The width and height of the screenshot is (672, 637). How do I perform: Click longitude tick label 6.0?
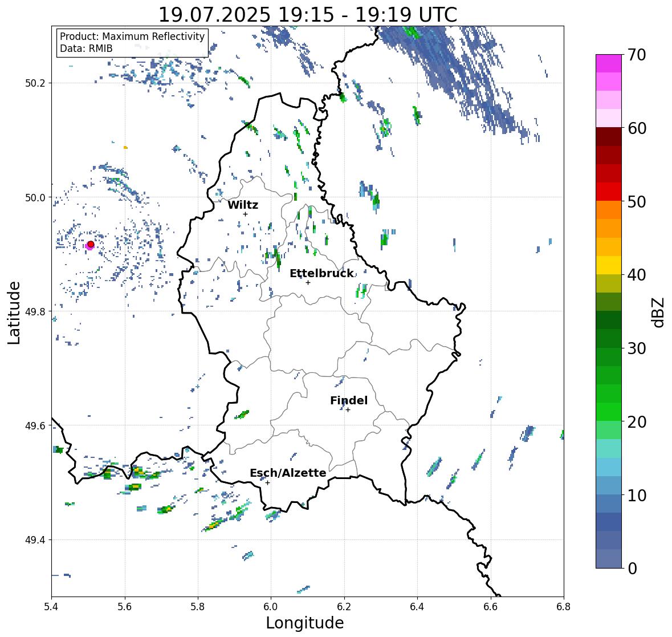coord(271,607)
